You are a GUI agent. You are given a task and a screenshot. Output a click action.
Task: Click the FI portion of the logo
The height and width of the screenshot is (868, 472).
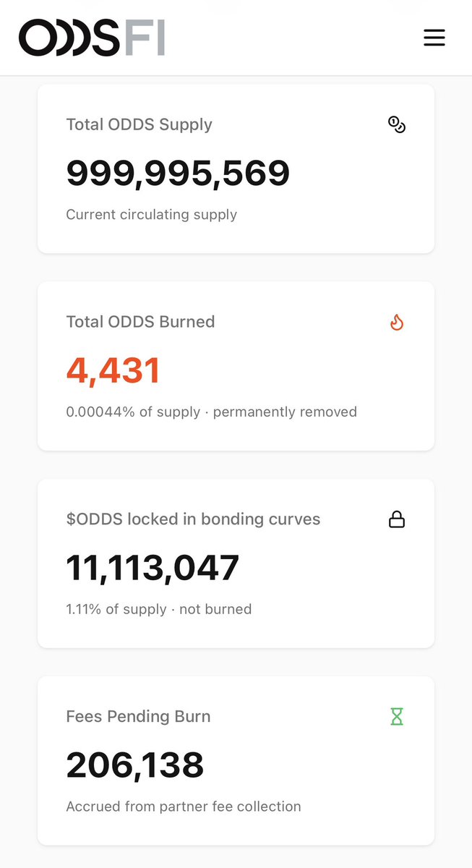[x=145, y=38]
